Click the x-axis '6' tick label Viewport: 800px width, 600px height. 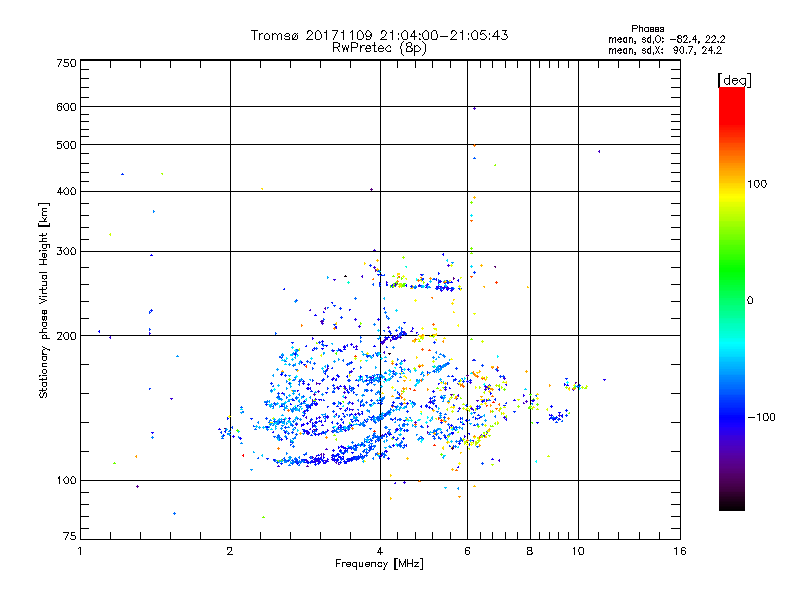(467, 551)
